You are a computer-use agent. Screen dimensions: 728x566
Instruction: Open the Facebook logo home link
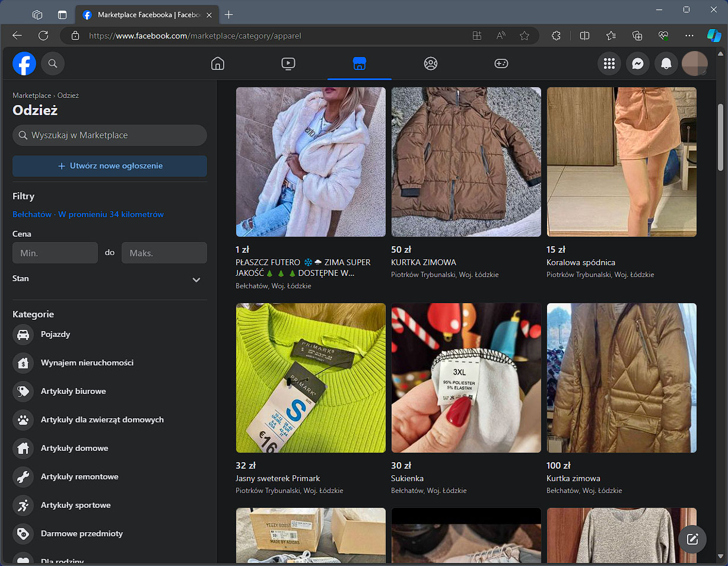pyautogui.click(x=24, y=63)
